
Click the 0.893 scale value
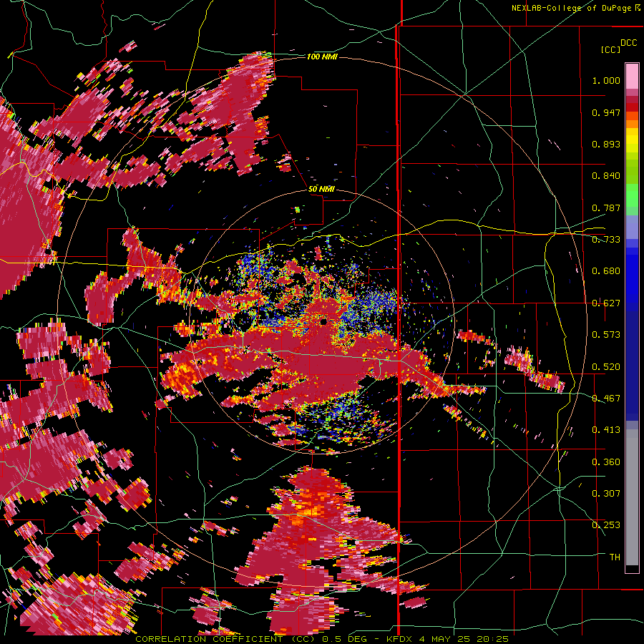coord(606,144)
